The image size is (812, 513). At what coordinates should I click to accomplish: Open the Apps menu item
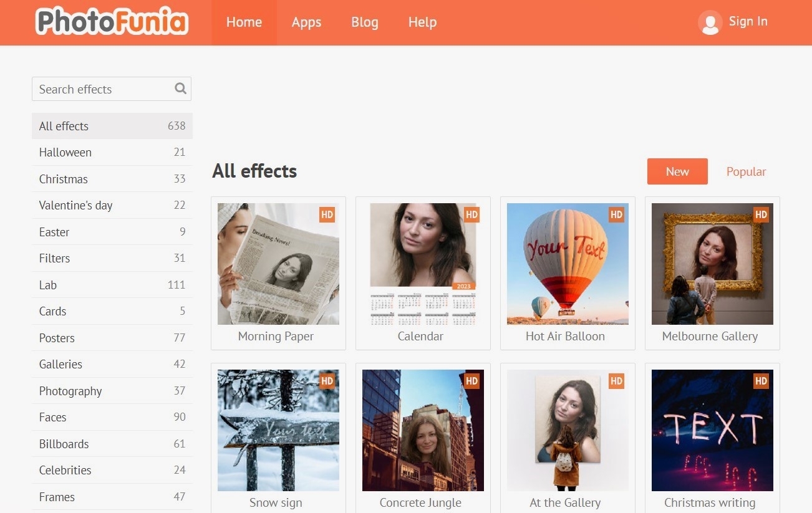(x=306, y=22)
